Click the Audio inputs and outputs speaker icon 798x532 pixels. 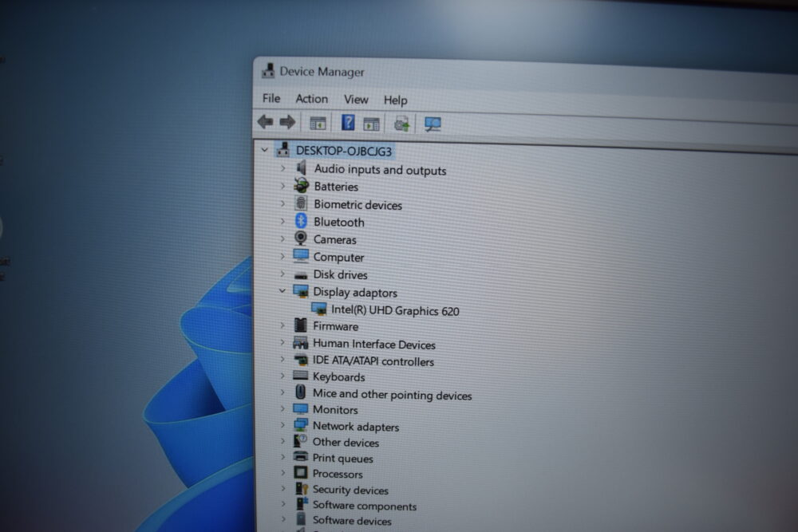coord(302,167)
